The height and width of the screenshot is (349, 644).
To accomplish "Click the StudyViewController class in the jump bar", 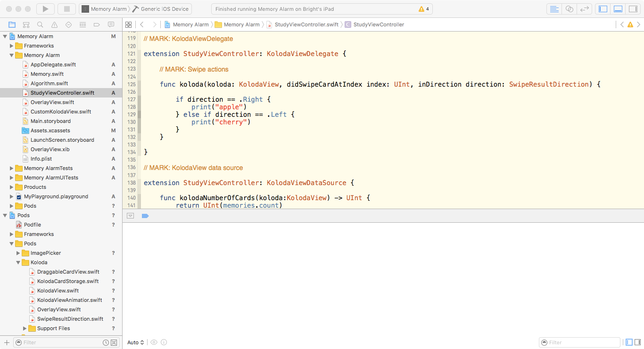I will tap(375, 24).
